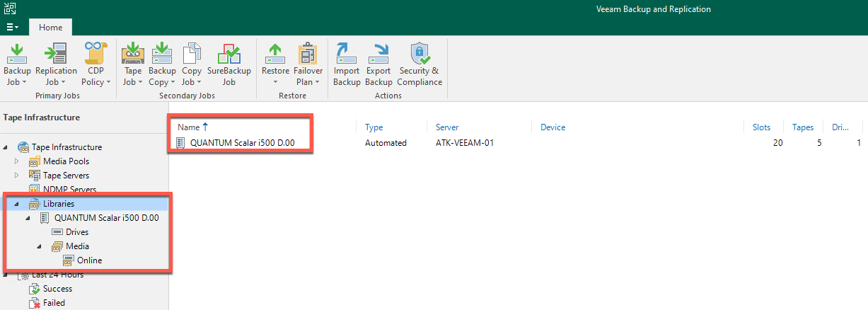Select the Online media tree item
Viewport: 868px width, 310px height.
(89, 260)
